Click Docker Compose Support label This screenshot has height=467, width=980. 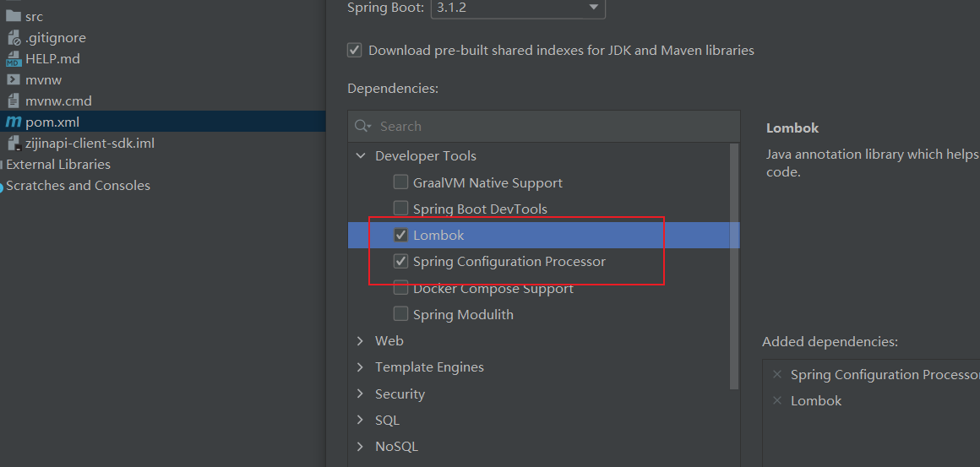(x=493, y=289)
